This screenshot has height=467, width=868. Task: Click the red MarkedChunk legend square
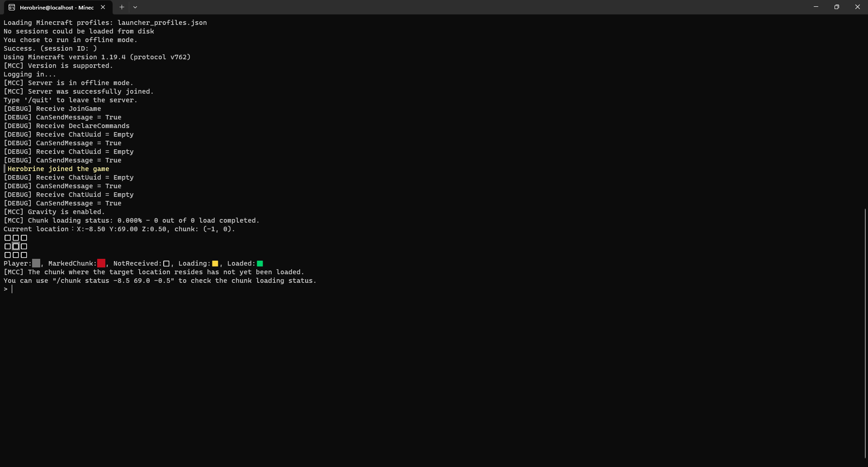pos(101,263)
